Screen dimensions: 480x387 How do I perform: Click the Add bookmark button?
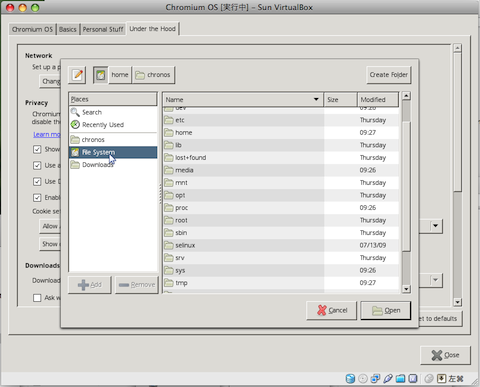[x=90, y=285]
